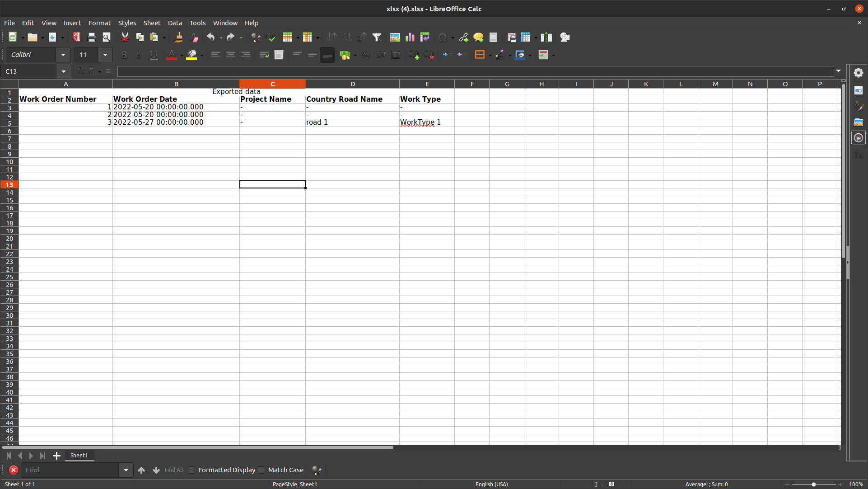Viewport: 868px width, 489px height.
Task: Open Print Preview toggle icon
Action: click(107, 38)
